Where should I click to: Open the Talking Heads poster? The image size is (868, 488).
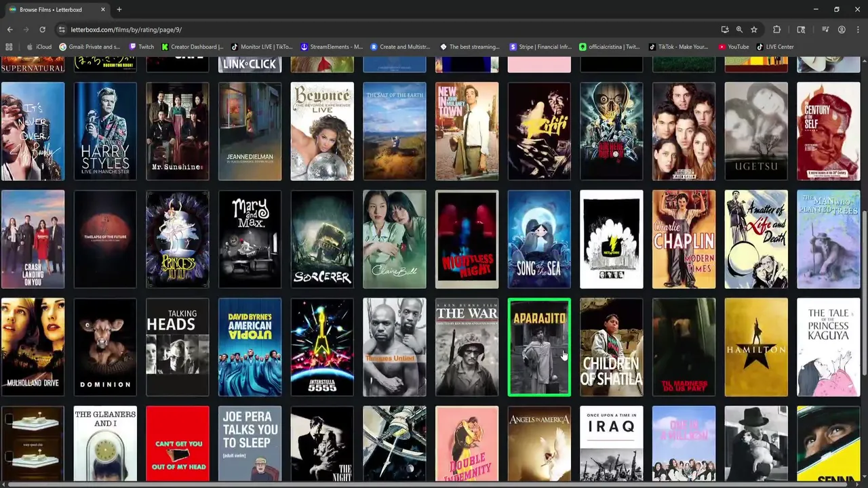[178, 347]
